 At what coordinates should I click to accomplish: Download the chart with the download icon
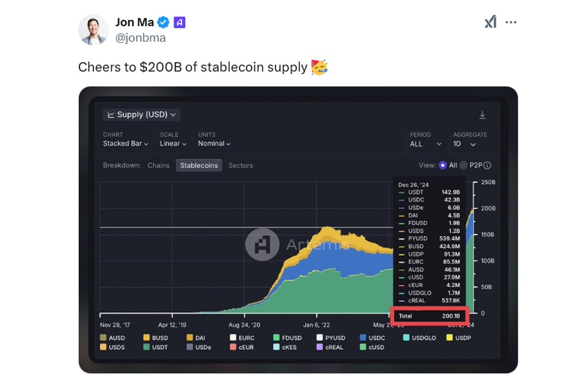coord(483,115)
